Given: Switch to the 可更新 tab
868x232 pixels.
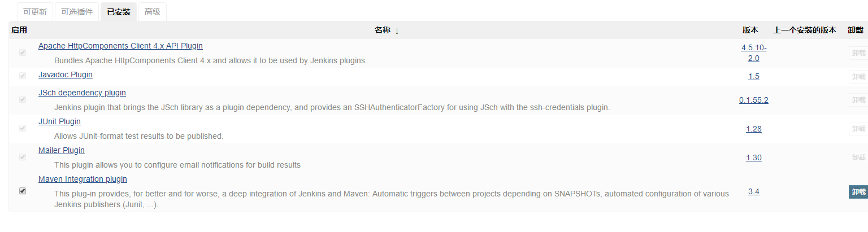Looking at the screenshot, I should pyautogui.click(x=35, y=12).
